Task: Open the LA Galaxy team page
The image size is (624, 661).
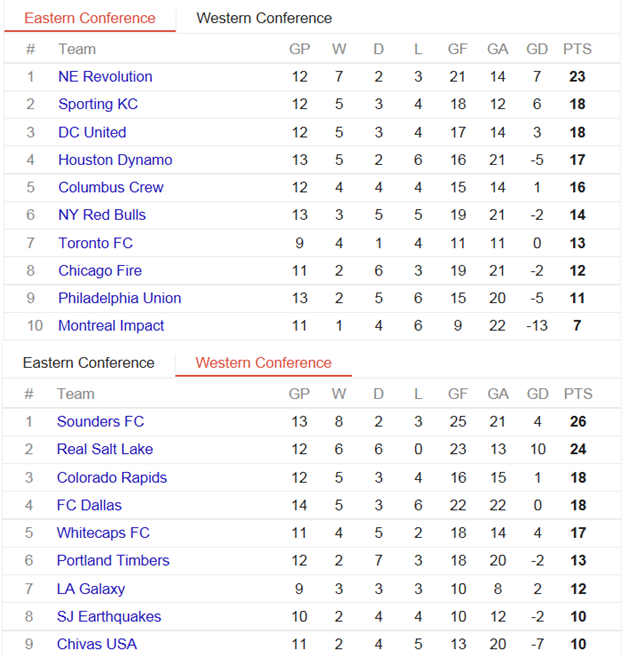Action: tap(91, 589)
